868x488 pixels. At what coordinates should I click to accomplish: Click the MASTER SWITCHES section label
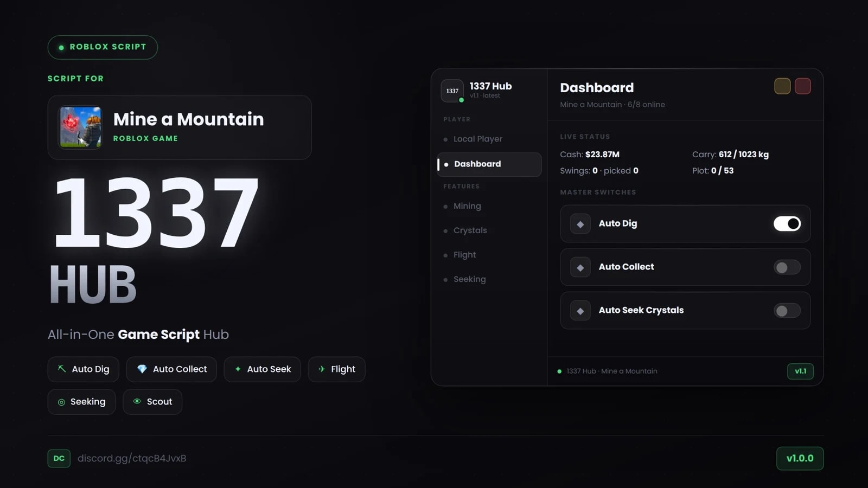pos(598,192)
